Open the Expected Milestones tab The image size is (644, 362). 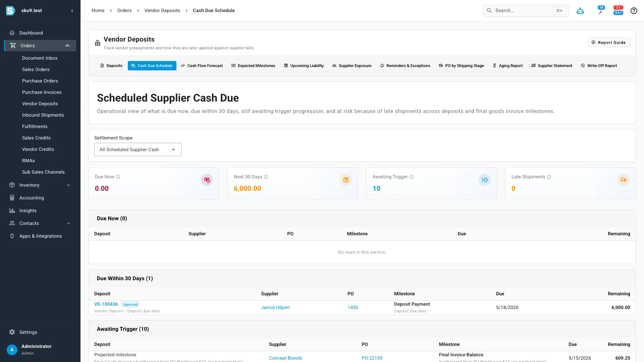(253, 66)
